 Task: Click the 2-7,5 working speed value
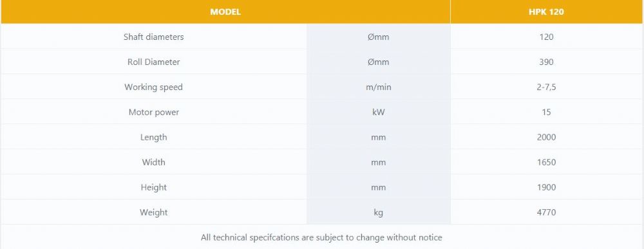tap(546, 87)
